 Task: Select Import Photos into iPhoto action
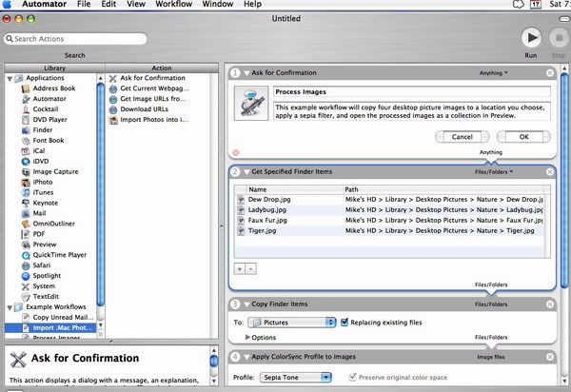coord(154,120)
